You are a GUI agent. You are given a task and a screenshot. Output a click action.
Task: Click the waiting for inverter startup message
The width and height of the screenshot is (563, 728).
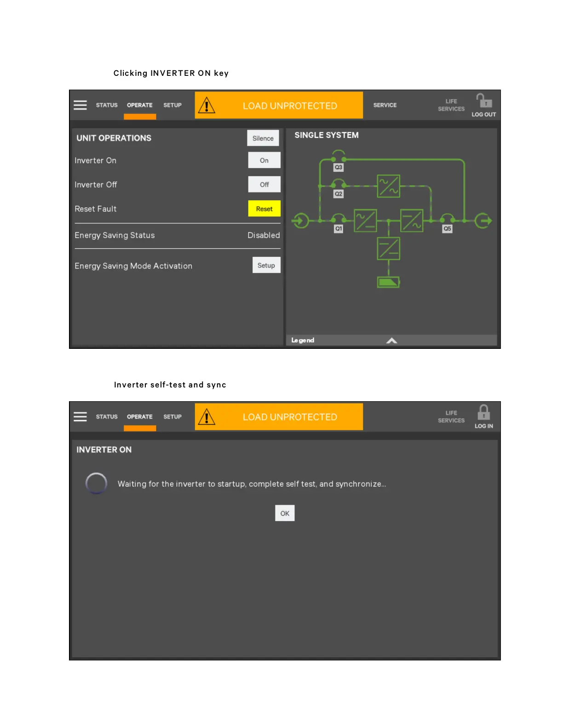coord(252,484)
